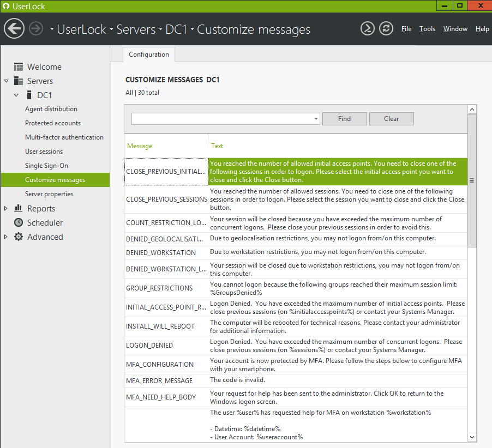Click the 'All | 30 total' count label
This screenshot has width=492, height=448.
point(142,93)
